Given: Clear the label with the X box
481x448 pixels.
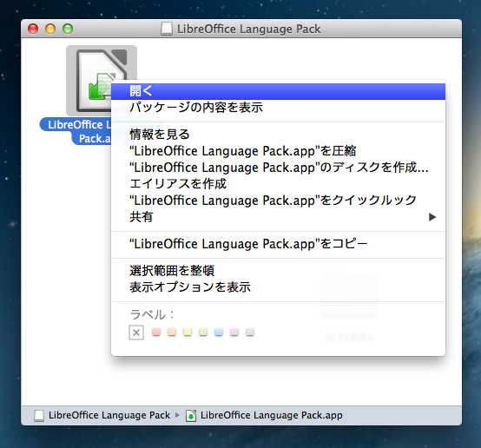Looking at the screenshot, I should tap(136, 333).
